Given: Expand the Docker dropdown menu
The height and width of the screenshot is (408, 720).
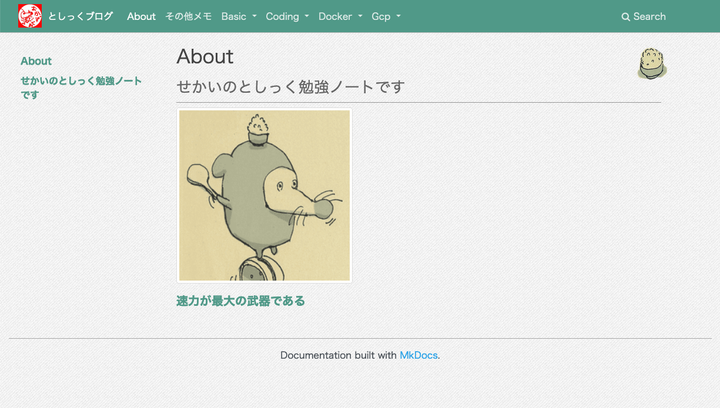Looking at the screenshot, I should [340, 17].
